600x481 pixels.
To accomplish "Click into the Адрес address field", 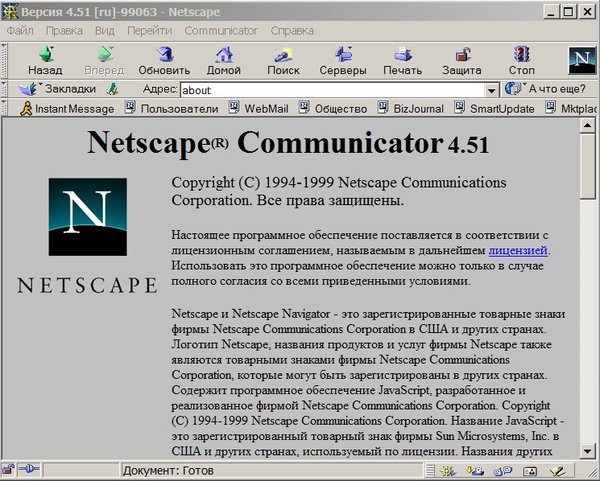I will click(333, 90).
